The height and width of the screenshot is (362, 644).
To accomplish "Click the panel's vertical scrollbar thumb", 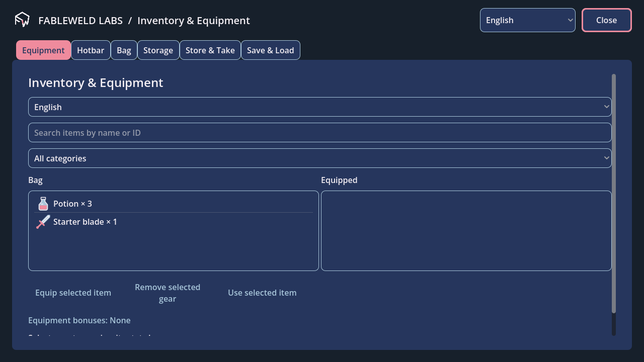I will coord(614,194).
